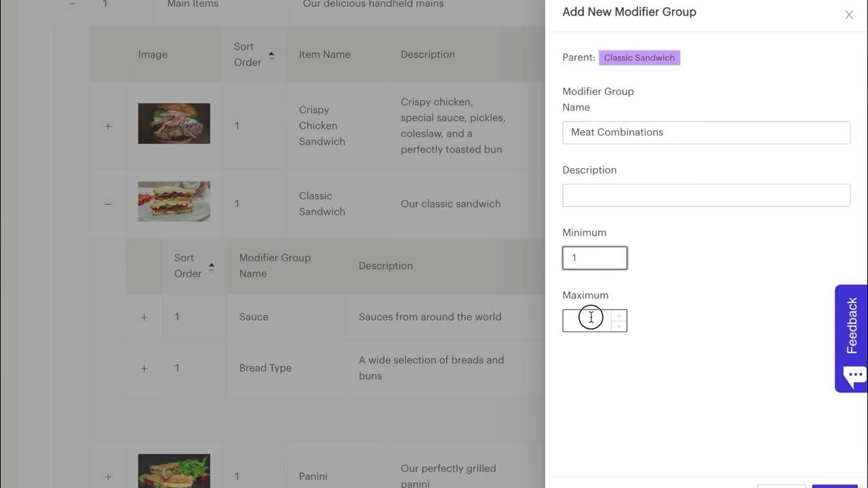
Task: Open the Classic Sandwich thumbnail image
Action: coord(174,201)
